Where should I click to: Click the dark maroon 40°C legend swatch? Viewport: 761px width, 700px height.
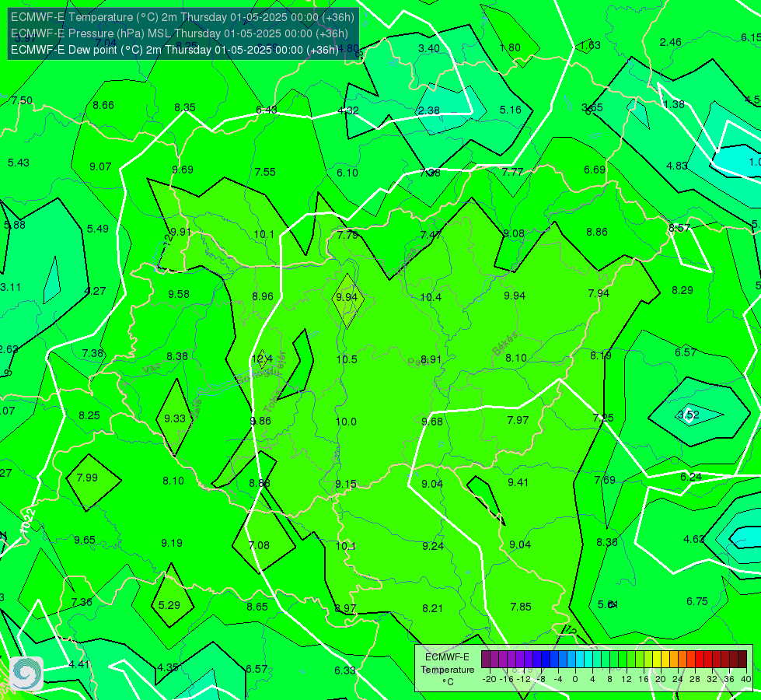[742, 660]
